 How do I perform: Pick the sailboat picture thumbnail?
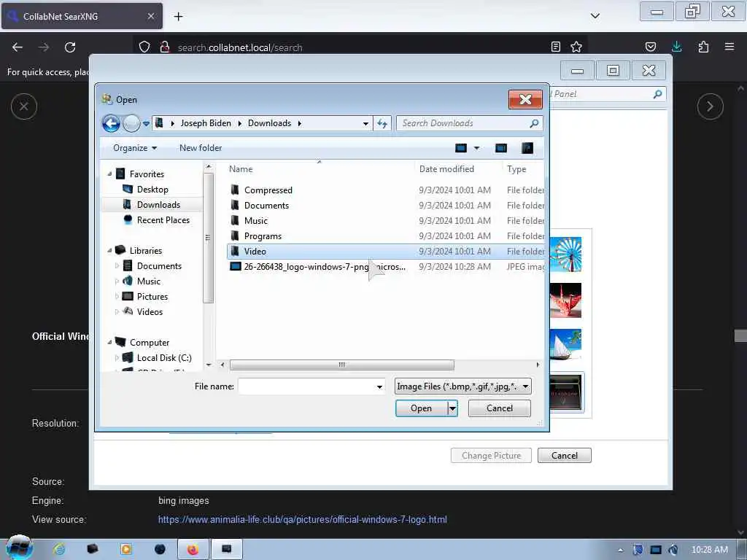click(x=565, y=346)
